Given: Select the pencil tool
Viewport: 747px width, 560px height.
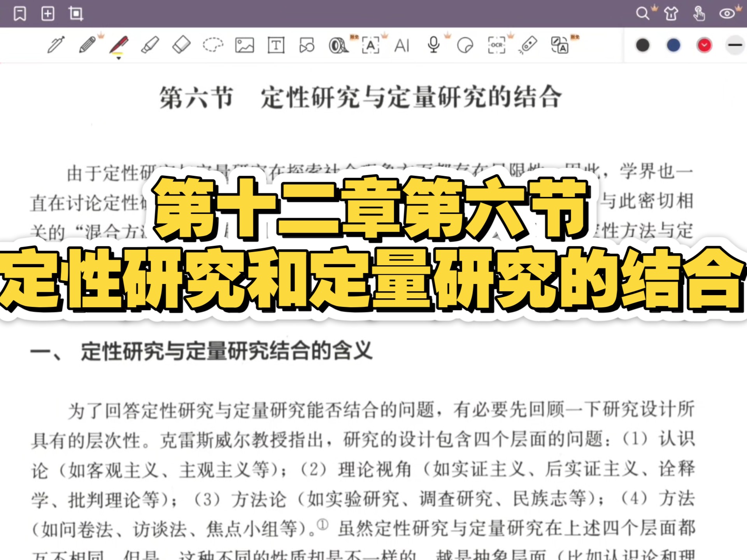Looking at the screenshot, I should pos(88,45).
